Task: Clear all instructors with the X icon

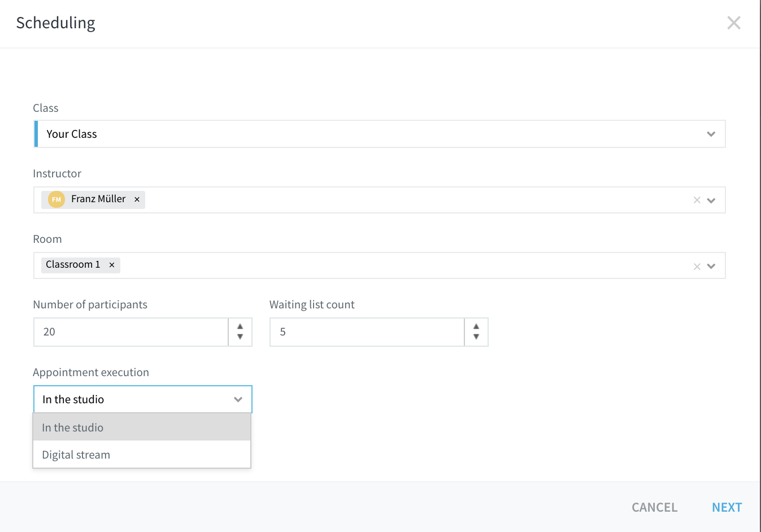Action: tap(697, 200)
